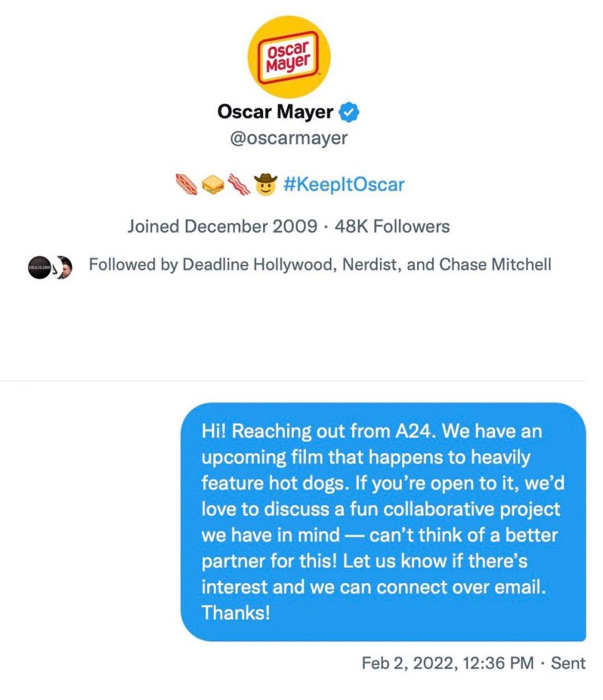Open the @oscarmayer handle
Image resolution: width=603 pixels, height=700 pixels.
click(289, 137)
